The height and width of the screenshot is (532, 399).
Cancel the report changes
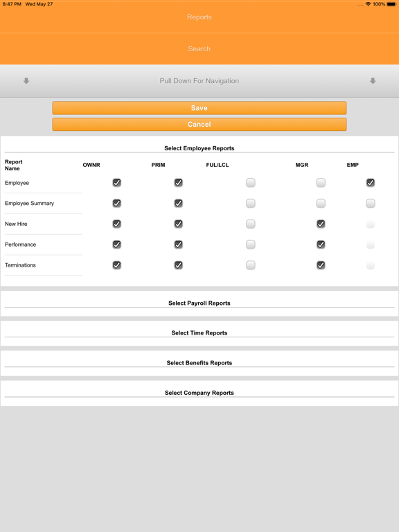199,125
